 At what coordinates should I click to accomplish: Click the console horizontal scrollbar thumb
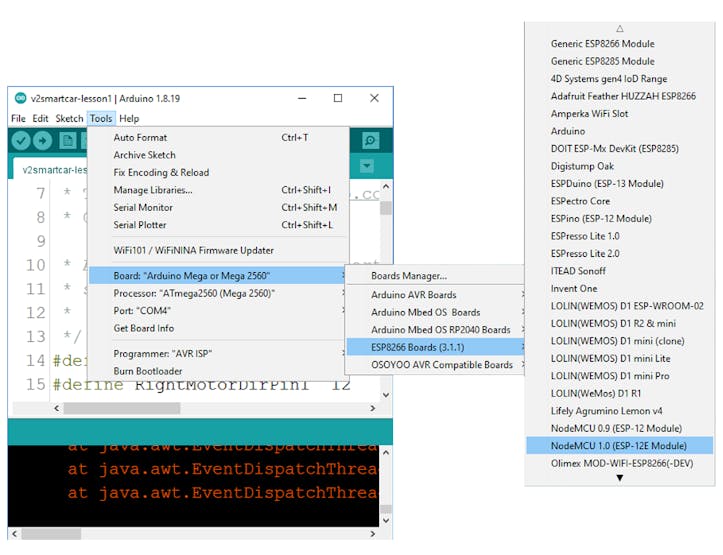tap(51, 534)
